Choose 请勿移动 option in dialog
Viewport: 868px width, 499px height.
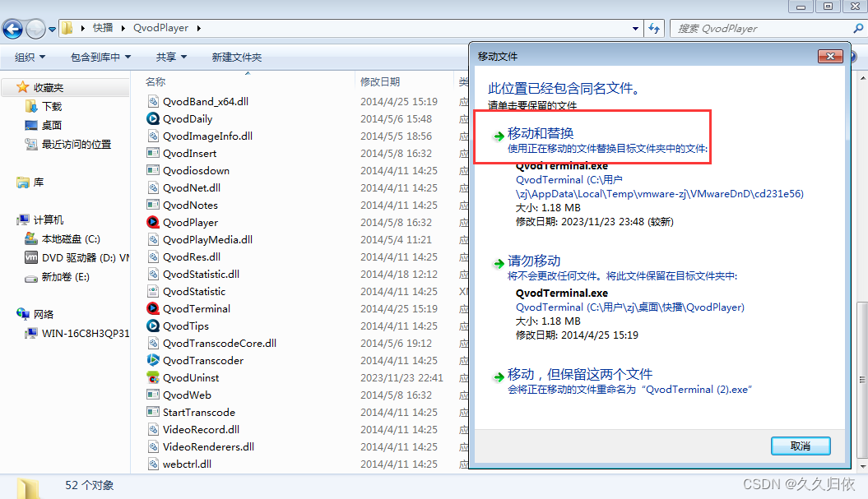click(x=534, y=261)
